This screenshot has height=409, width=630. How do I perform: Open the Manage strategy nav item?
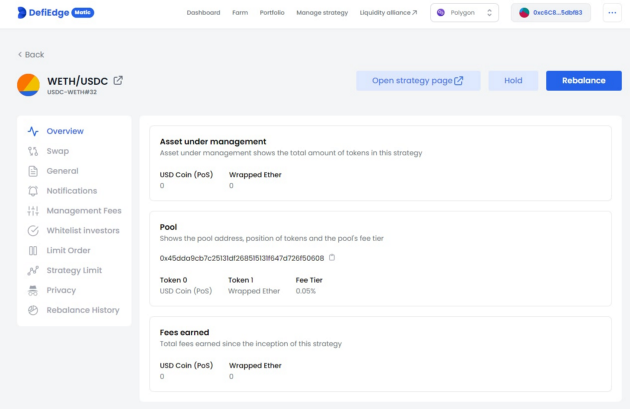[322, 12]
